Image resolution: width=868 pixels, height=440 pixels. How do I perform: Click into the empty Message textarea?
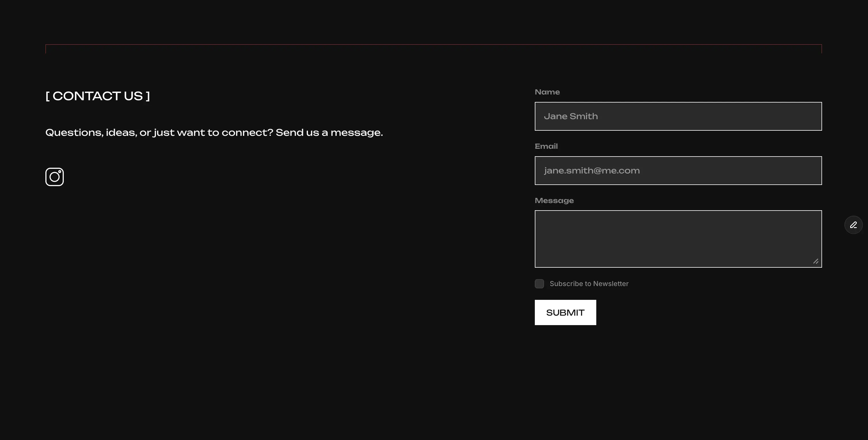point(678,239)
